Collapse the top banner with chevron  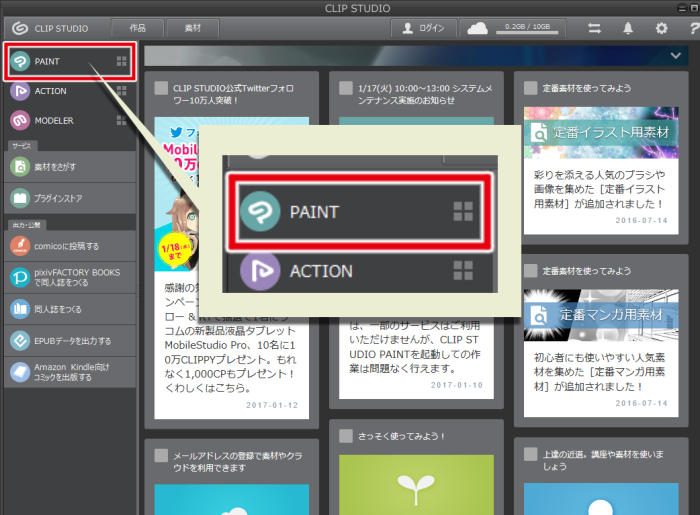tap(676, 56)
